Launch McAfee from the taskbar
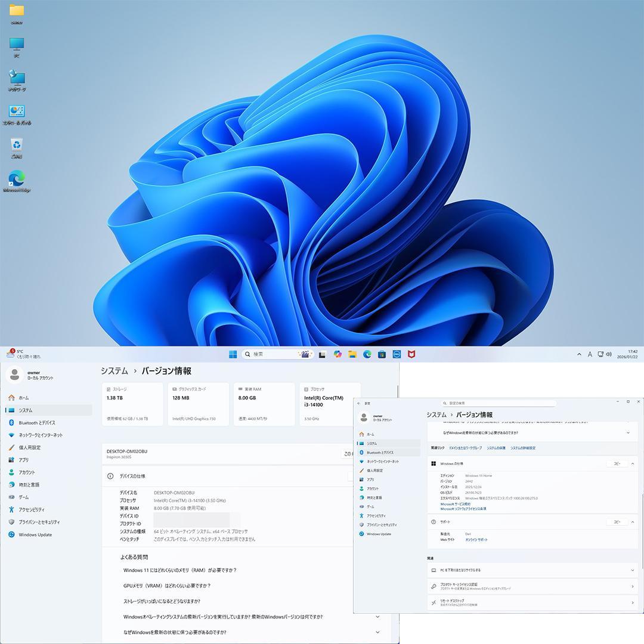Viewport: 644px width, 644px height. (411, 354)
